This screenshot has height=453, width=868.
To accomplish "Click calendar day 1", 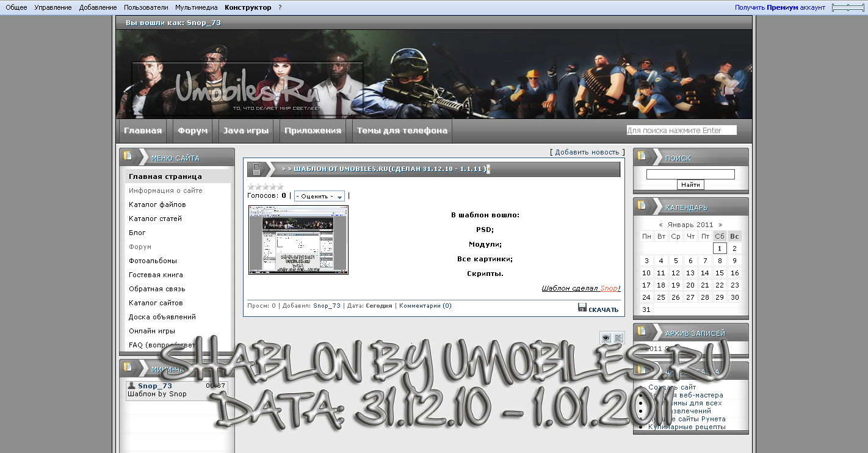I will point(720,248).
